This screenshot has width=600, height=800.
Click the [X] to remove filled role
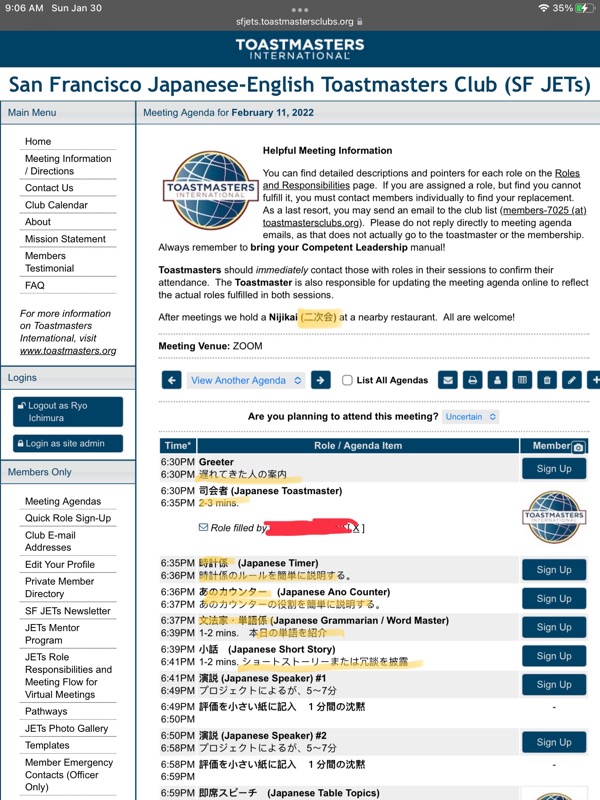click(x=356, y=528)
